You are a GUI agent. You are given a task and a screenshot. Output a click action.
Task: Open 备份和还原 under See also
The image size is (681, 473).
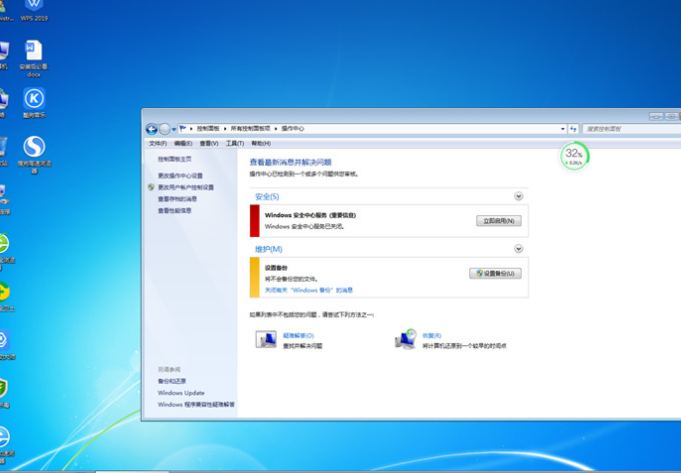click(172, 381)
